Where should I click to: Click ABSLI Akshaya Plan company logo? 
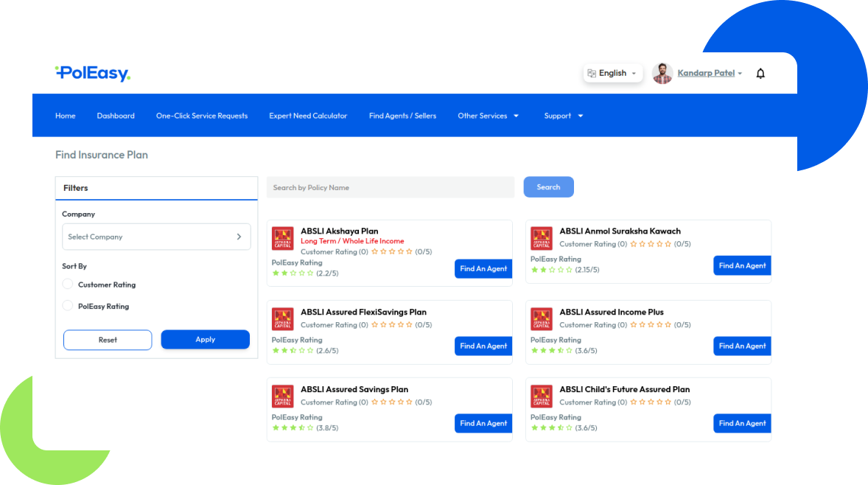coord(283,239)
